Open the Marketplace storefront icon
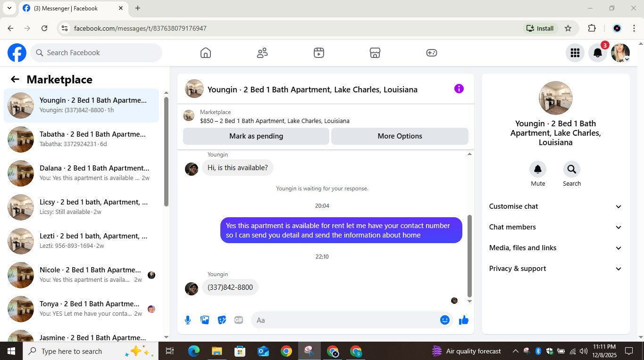 (375, 53)
